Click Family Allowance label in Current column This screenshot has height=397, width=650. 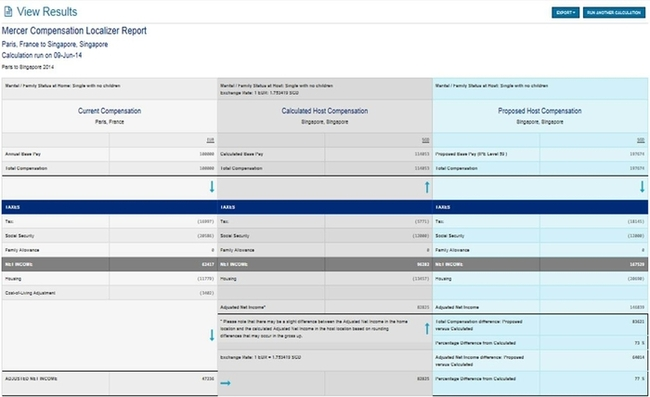coord(22,250)
